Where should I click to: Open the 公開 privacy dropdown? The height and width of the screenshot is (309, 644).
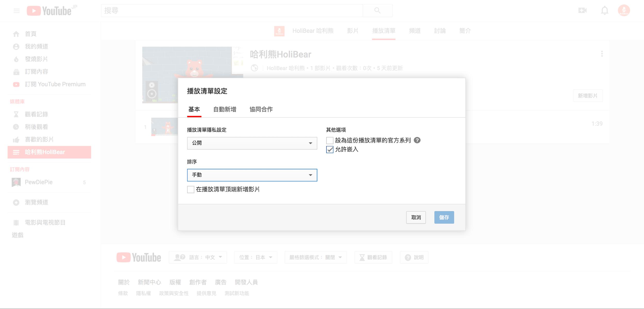[252, 143]
